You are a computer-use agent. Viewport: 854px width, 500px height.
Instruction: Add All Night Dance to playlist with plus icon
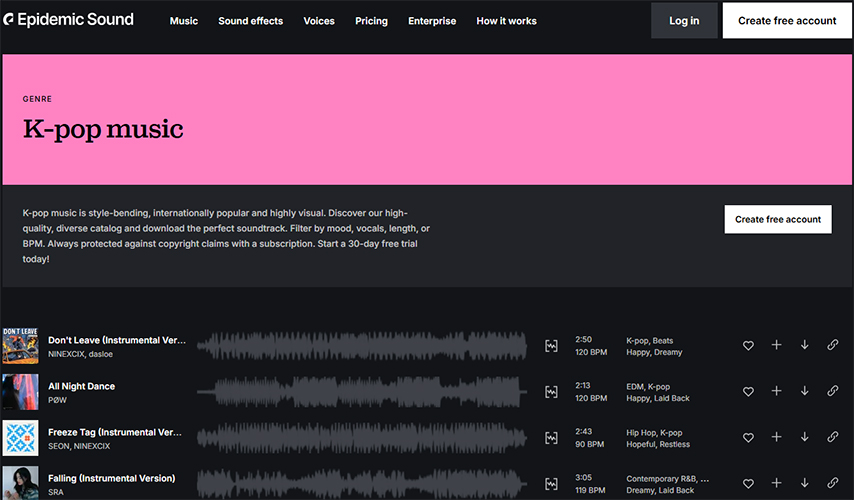tap(777, 391)
